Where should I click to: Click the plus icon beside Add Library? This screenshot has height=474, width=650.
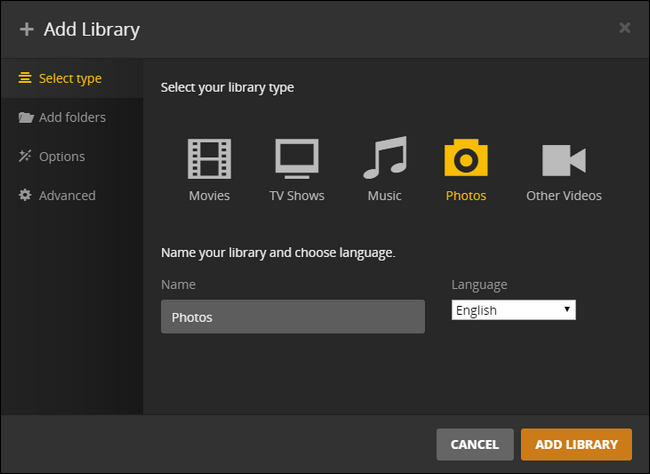coord(27,29)
